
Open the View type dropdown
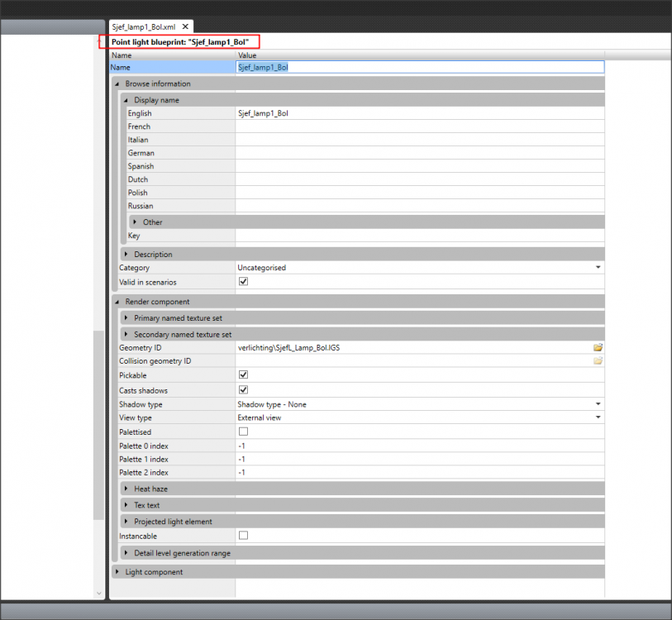[x=598, y=417]
